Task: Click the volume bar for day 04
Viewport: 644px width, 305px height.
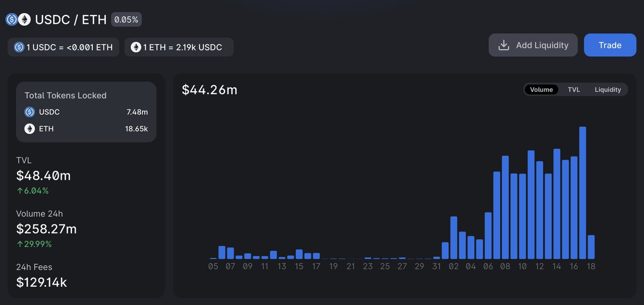Action: click(x=471, y=248)
